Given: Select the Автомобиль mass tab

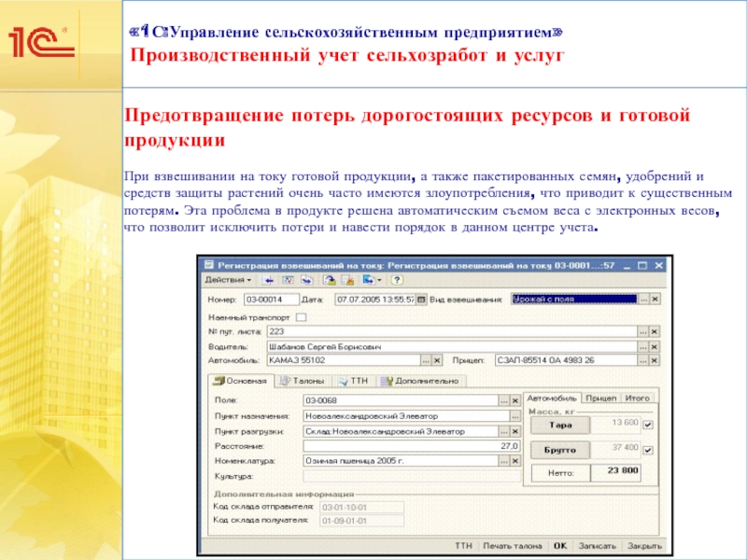Looking at the screenshot, I should (x=552, y=399).
